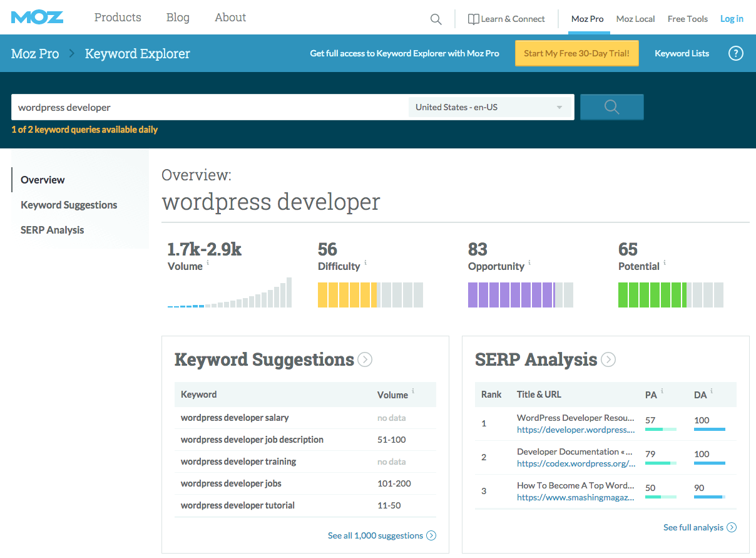This screenshot has height=558, width=756.
Task: Open SERP Analysis via arrow circle icon
Action: coord(608,359)
